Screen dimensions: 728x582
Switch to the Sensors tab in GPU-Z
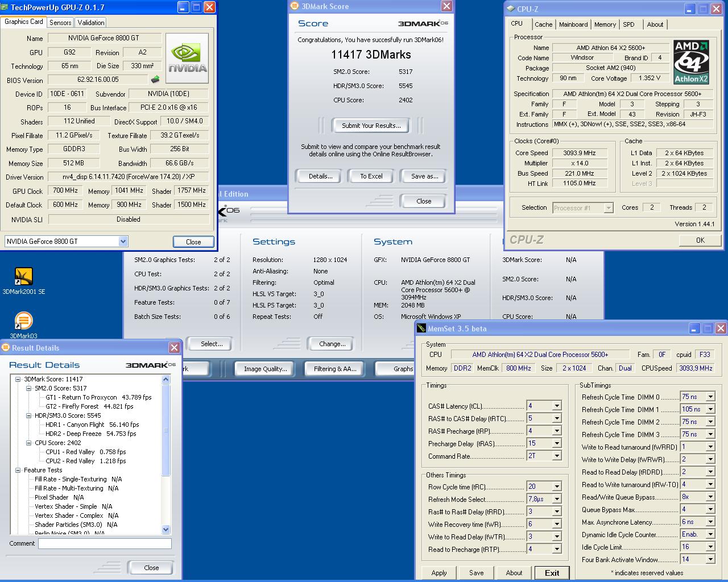pyautogui.click(x=60, y=23)
